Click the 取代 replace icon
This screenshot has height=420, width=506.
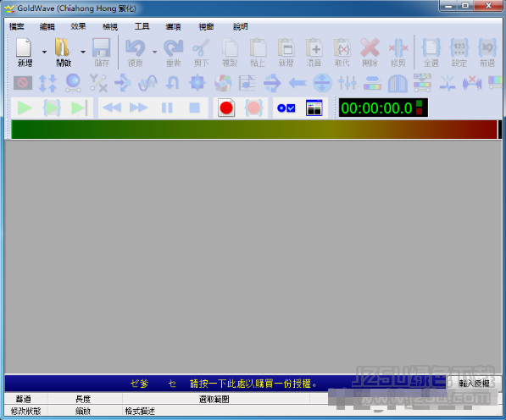pos(342,47)
